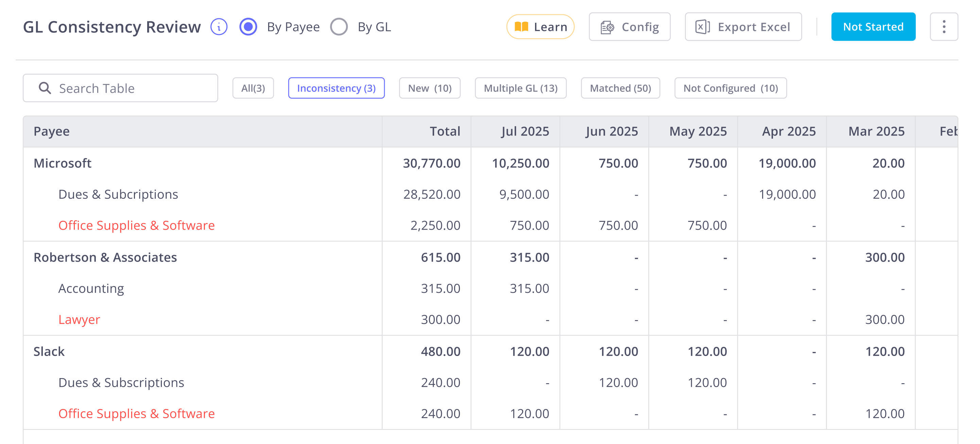Show the New (10) filter
The image size is (980, 444).
(x=430, y=88)
